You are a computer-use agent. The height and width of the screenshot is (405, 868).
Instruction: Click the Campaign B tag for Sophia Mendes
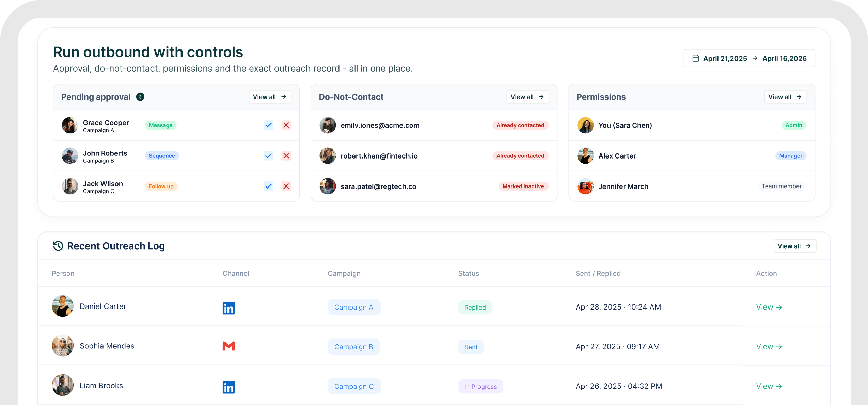click(354, 347)
